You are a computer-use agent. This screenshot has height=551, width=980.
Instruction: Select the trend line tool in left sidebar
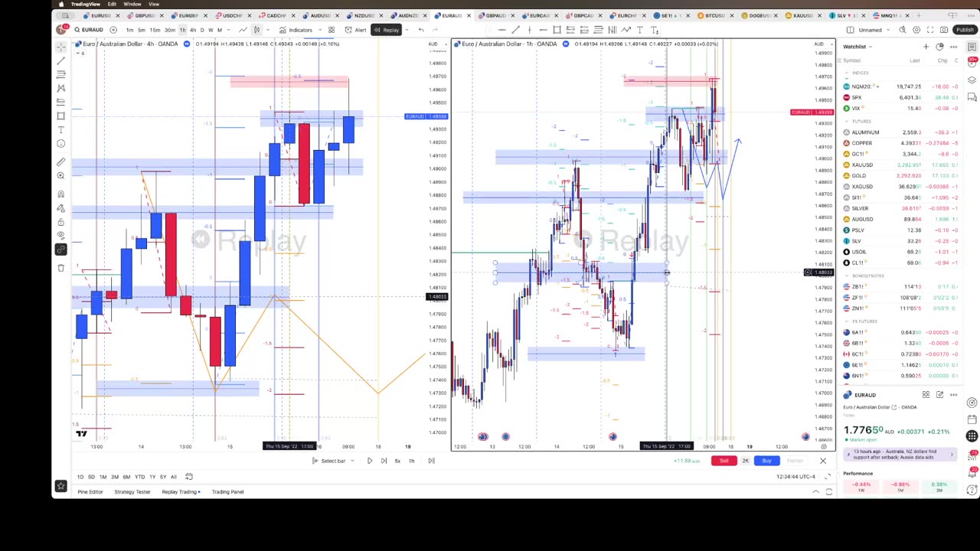point(61,60)
